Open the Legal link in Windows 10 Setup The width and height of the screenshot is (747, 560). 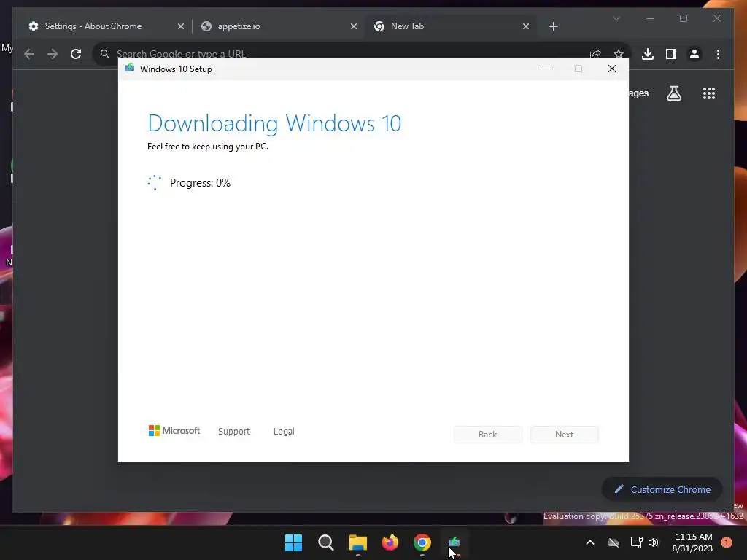[284, 431]
